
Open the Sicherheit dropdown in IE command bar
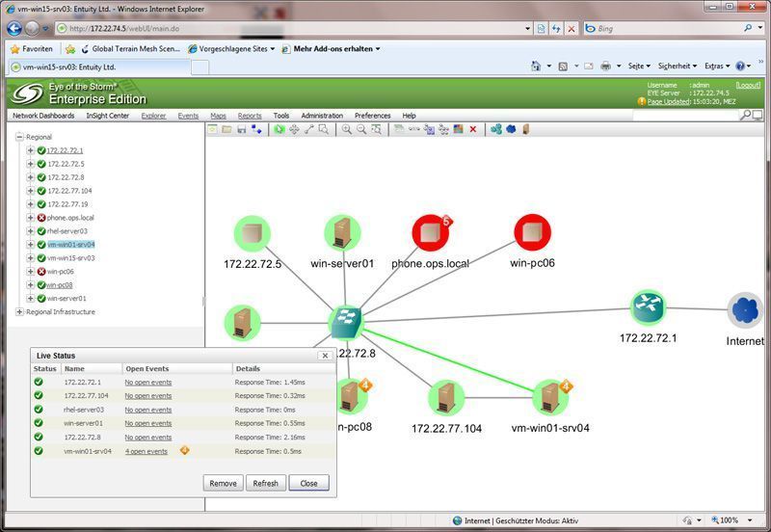click(x=678, y=66)
